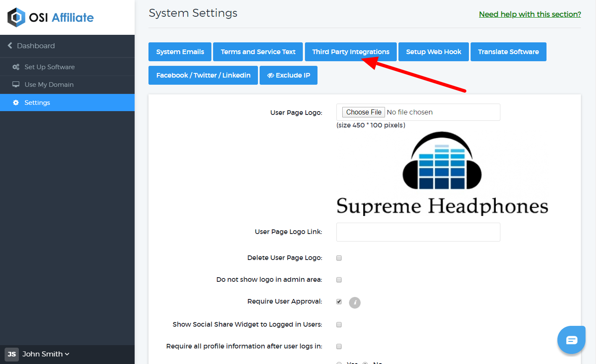Check Delete User Page Logo

pyautogui.click(x=339, y=258)
